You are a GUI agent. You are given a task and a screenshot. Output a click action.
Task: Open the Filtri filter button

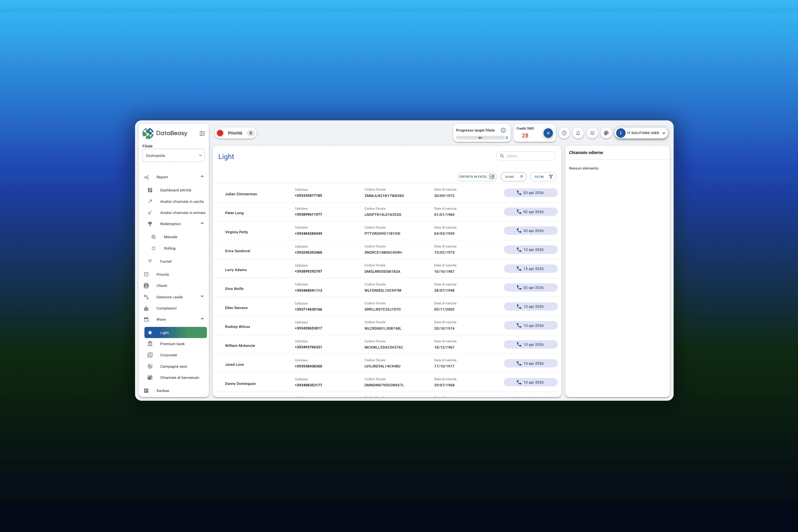pos(543,177)
